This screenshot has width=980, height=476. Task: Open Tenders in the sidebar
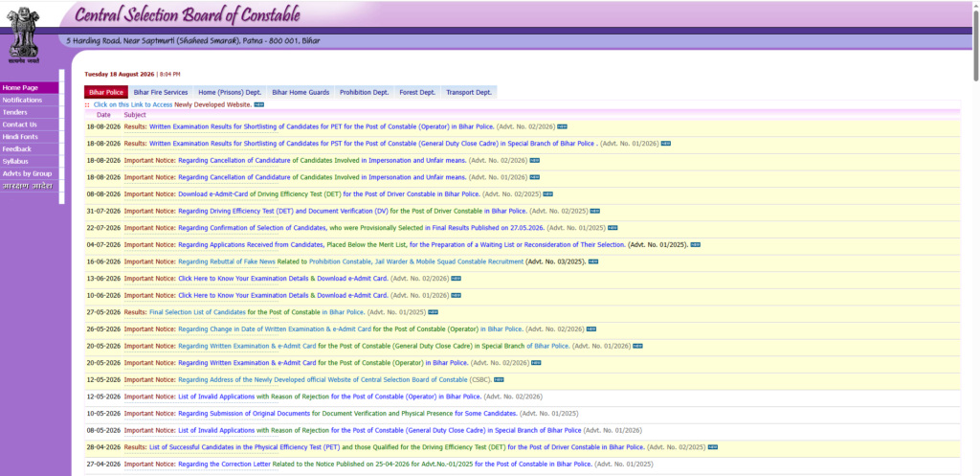[x=30, y=113]
